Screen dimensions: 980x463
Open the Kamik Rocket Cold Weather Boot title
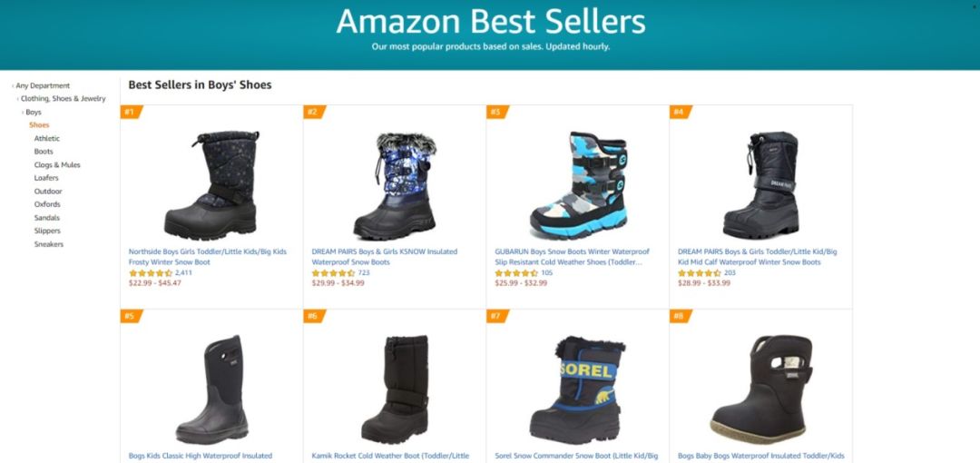(390, 456)
